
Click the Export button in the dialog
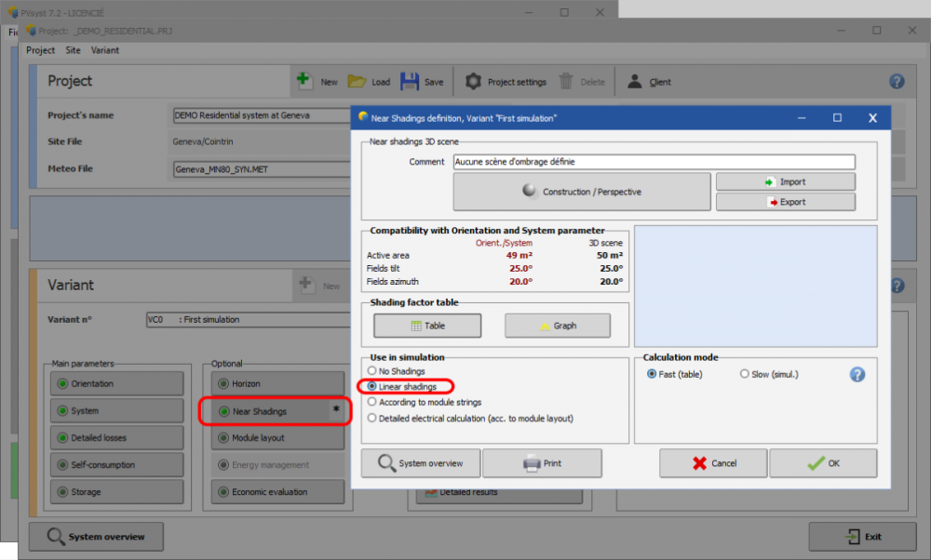pos(785,202)
